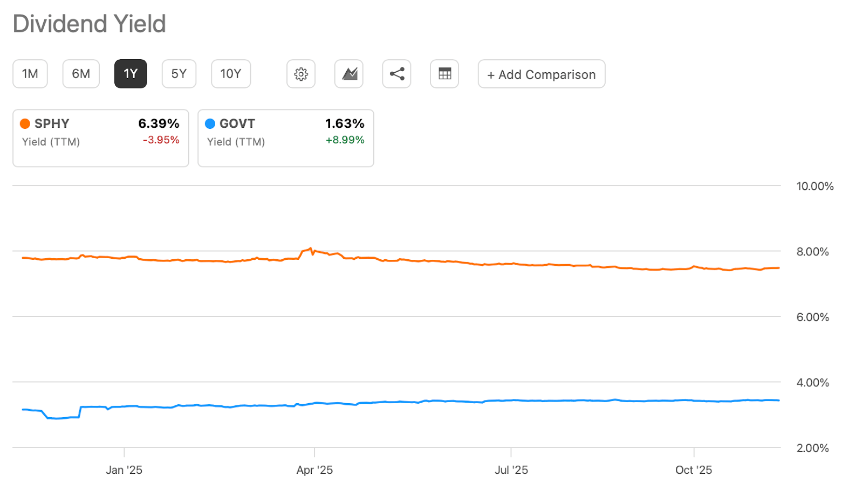Click the Apr '25 axis label
Image resolution: width=863 pixels, height=504 pixels.
pos(314,470)
